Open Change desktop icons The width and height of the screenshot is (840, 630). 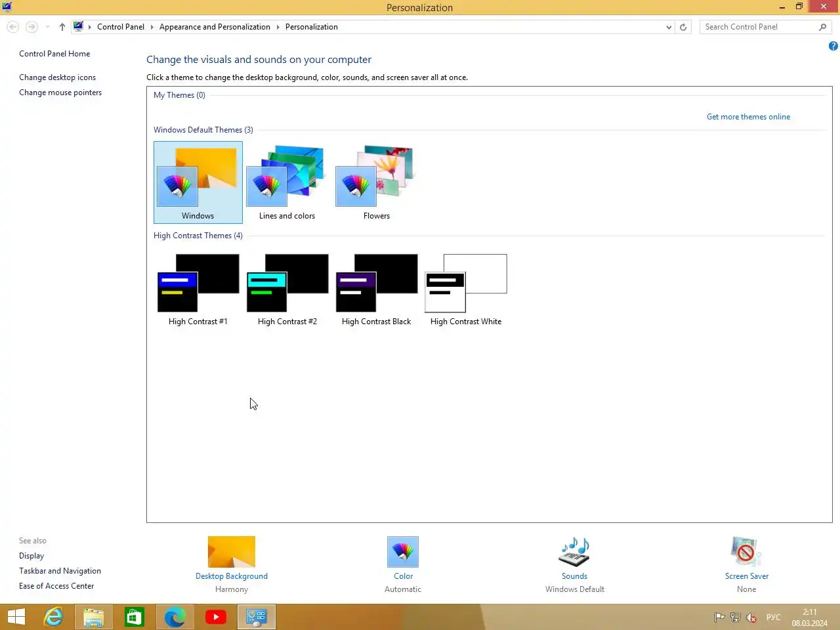pos(57,77)
